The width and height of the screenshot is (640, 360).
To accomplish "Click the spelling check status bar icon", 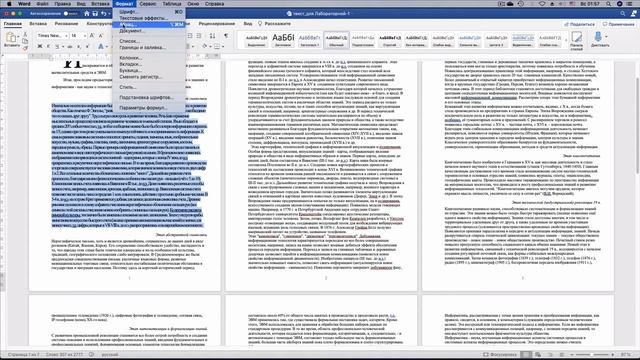I will pyautogui.click(x=91, y=354).
